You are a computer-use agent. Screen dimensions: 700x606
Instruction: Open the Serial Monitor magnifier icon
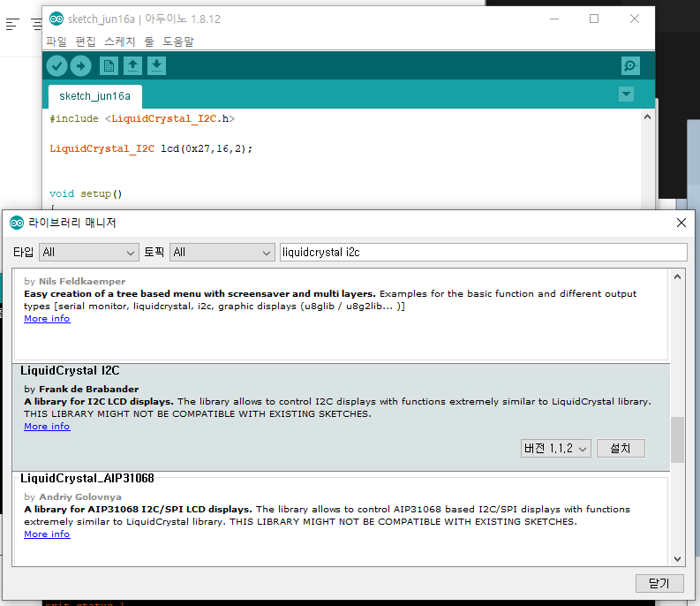[630, 66]
